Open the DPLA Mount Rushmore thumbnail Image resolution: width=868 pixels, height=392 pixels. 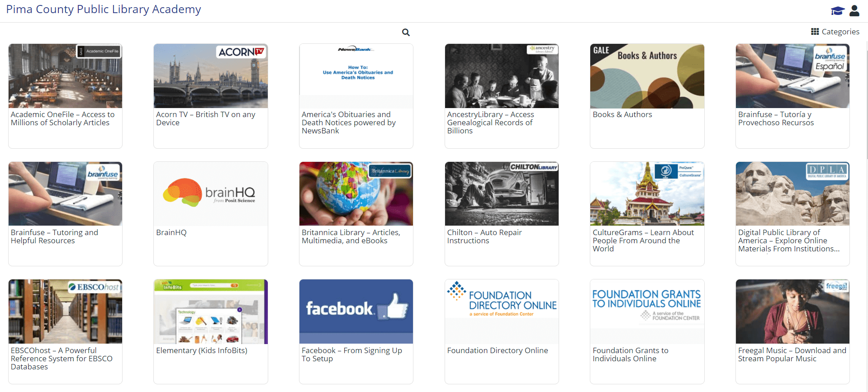(792, 194)
